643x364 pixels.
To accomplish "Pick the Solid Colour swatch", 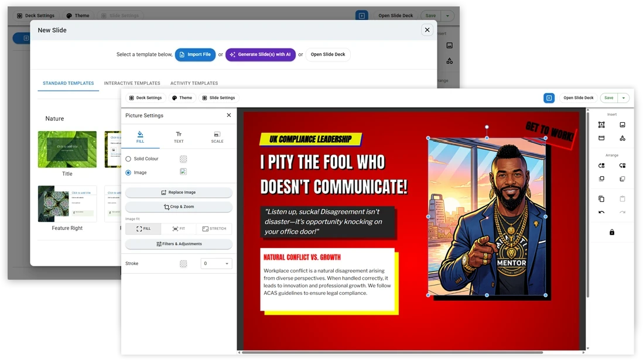I will [183, 159].
